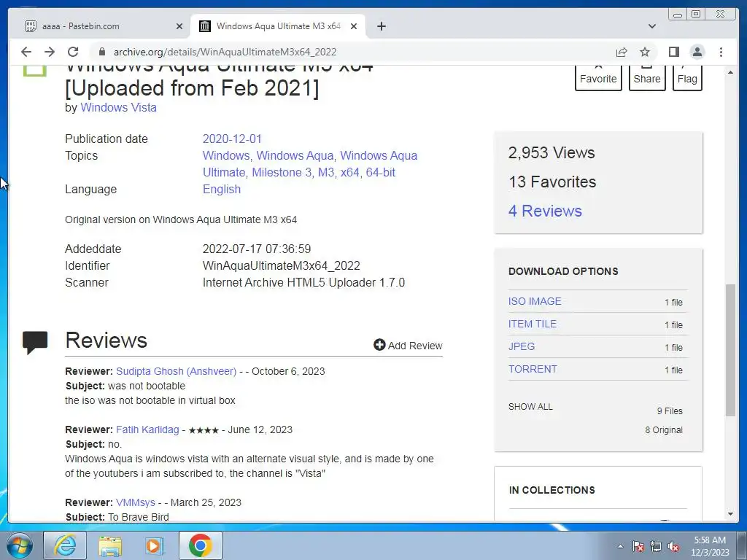Click the muted volume tray icon
Screen dimensions: 747x560
(673, 546)
